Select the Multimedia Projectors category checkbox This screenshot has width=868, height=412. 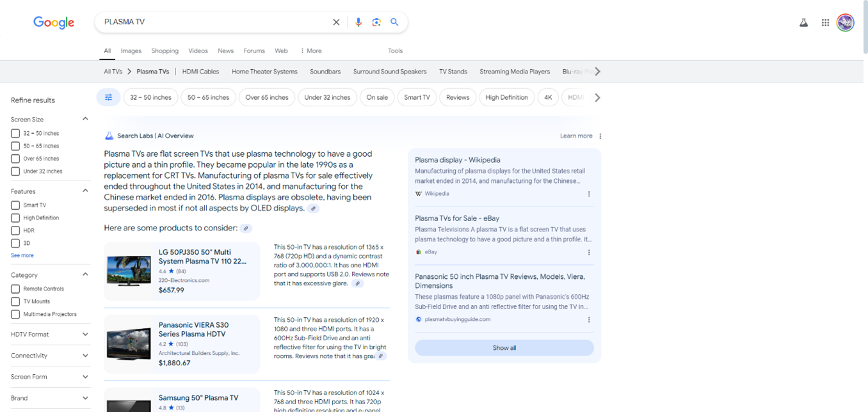pyautogui.click(x=16, y=314)
